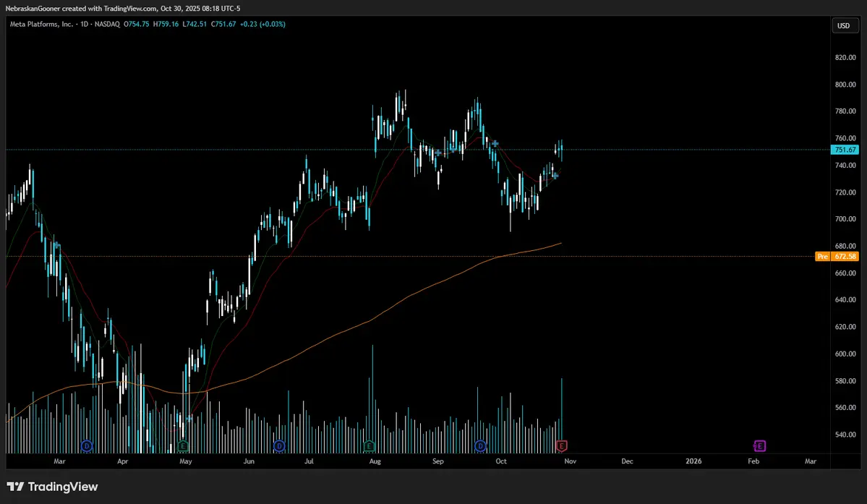Click the dividend marker near March

pyautogui.click(x=86, y=446)
